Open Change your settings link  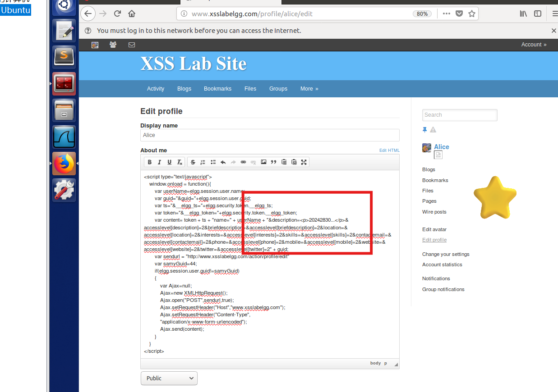pyautogui.click(x=446, y=254)
